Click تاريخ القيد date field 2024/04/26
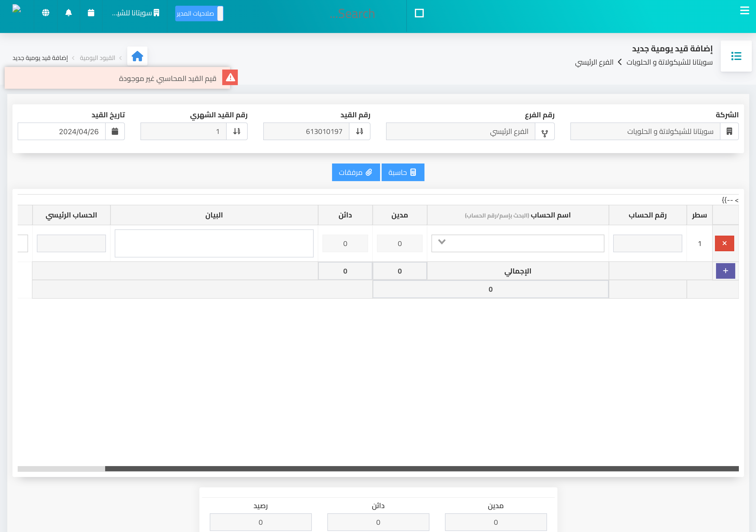This screenshot has width=756, height=532. (62, 131)
